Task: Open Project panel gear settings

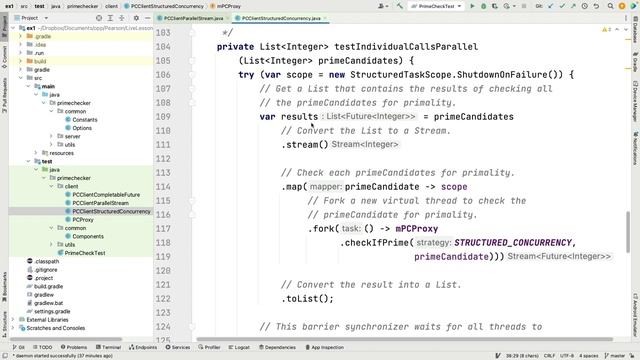Action: point(136,18)
